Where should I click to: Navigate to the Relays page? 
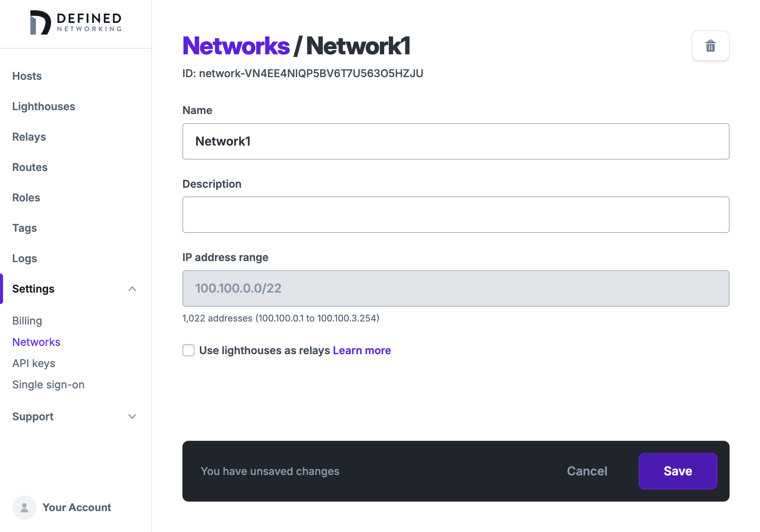coord(29,137)
